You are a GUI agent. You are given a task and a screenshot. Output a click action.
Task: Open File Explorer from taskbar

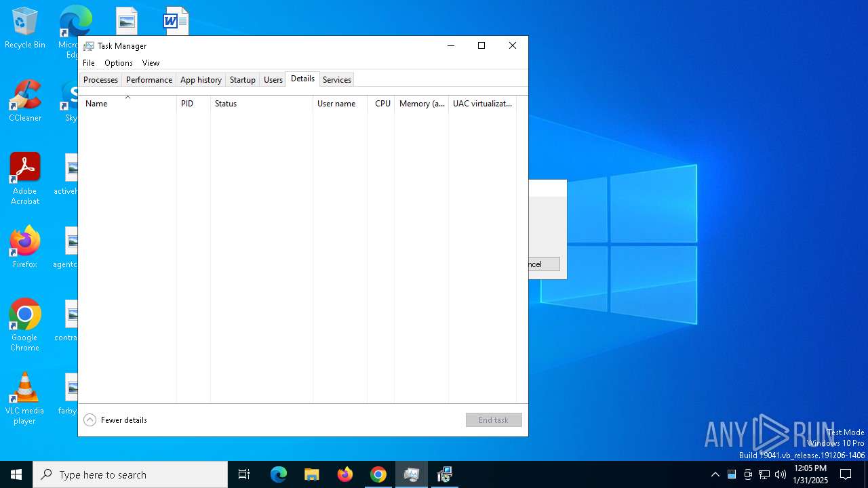point(312,474)
